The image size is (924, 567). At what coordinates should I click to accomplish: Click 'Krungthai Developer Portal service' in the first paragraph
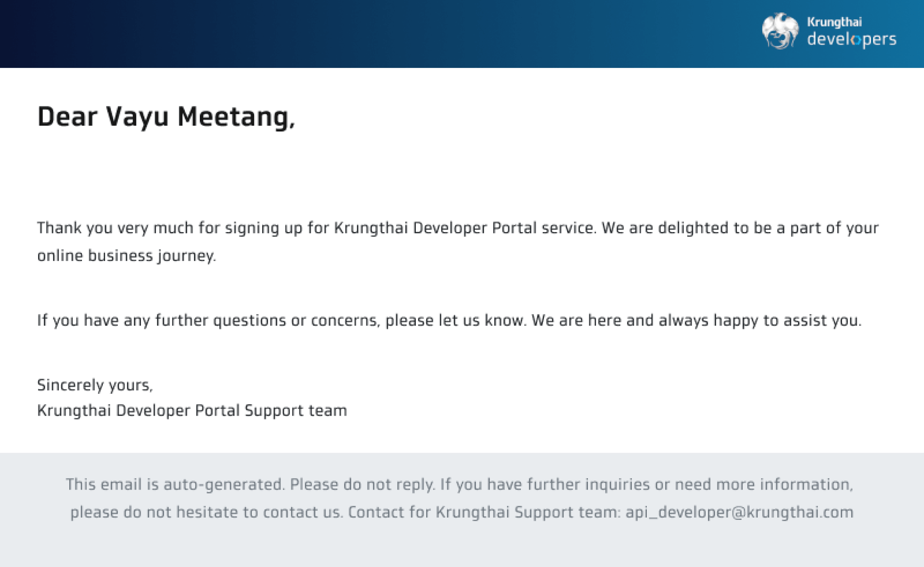point(464,228)
